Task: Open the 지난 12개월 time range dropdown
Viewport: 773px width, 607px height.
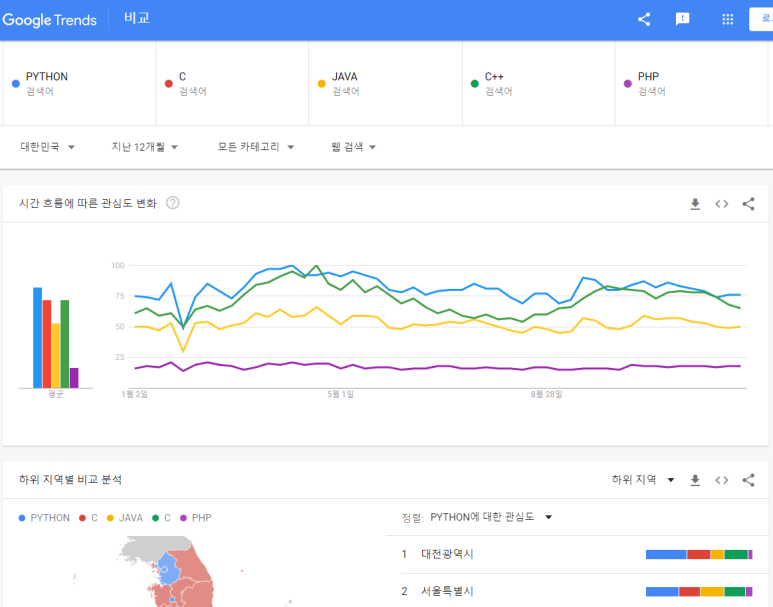Action: [x=144, y=147]
